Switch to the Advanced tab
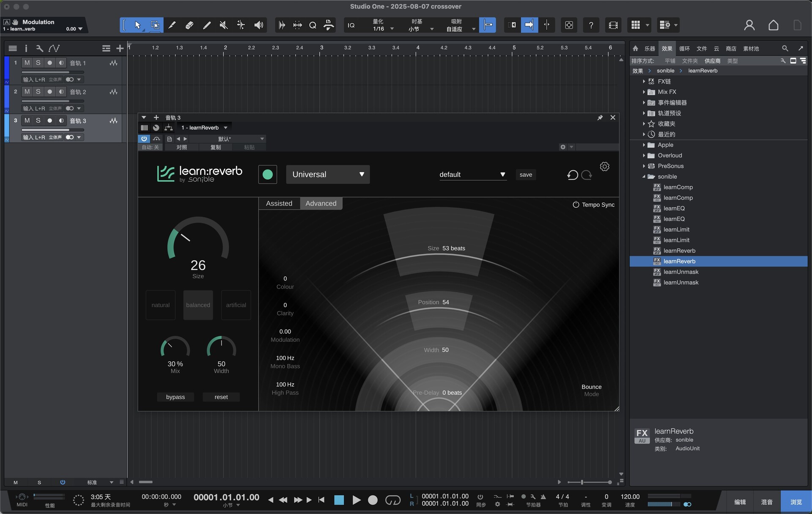812x514 pixels. click(321, 203)
